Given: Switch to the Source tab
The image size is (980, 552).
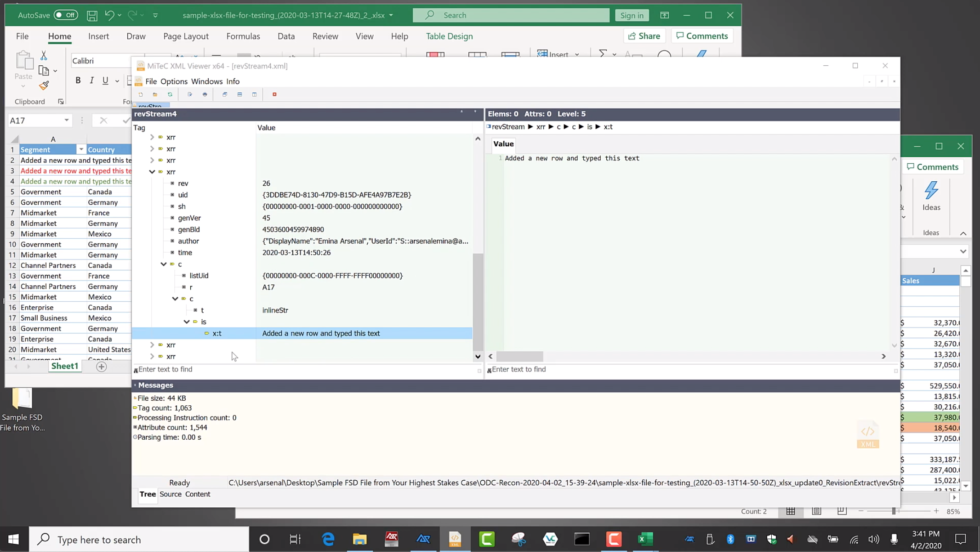Looking at the screenshot, I should (171, 494).
